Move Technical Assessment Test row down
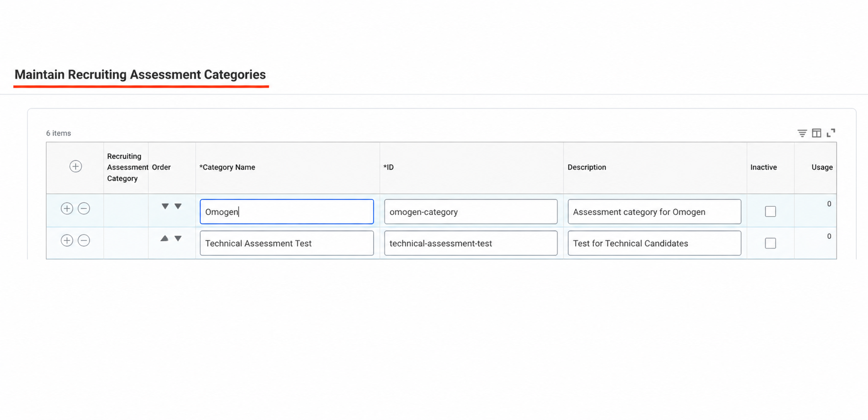This screenshot has width=868, height=420. (178, 238)
